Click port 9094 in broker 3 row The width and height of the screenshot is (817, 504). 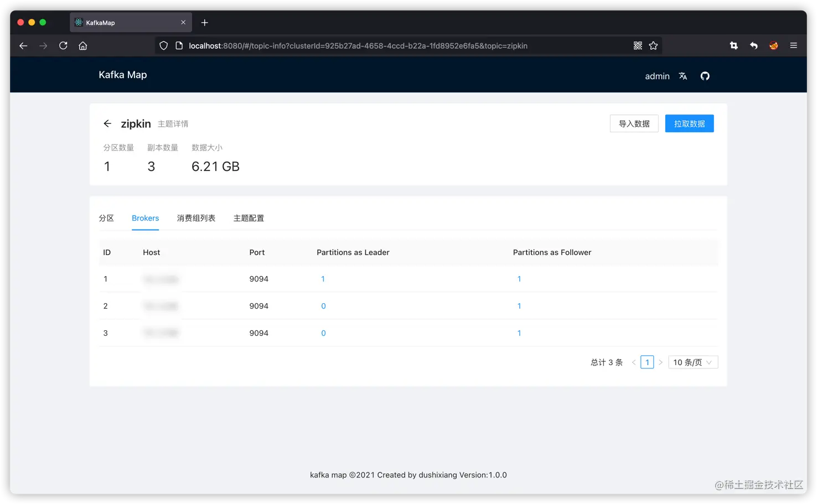click(258, 333)
